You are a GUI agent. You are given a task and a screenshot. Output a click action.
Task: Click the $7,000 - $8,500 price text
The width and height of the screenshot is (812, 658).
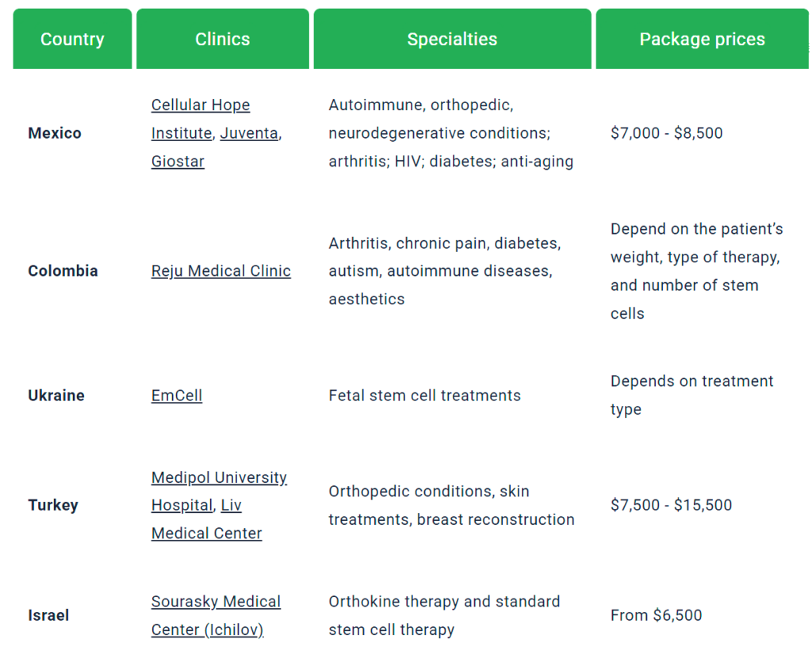(666, 133)
